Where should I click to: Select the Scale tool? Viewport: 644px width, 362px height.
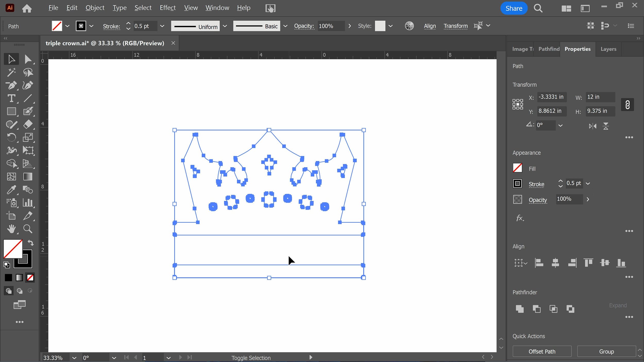(x=28, y=137)
